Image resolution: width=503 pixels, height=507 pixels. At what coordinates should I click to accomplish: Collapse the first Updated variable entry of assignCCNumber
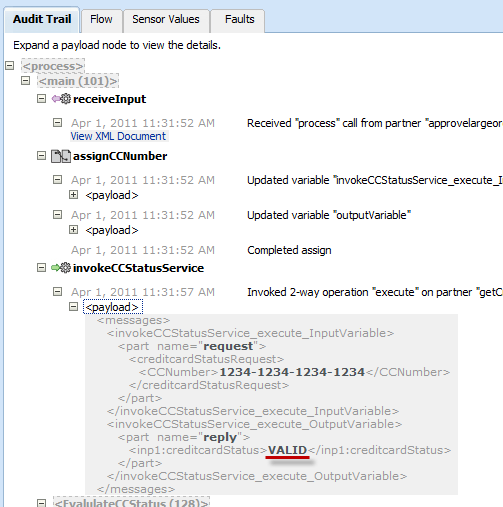tap(57, 180)
